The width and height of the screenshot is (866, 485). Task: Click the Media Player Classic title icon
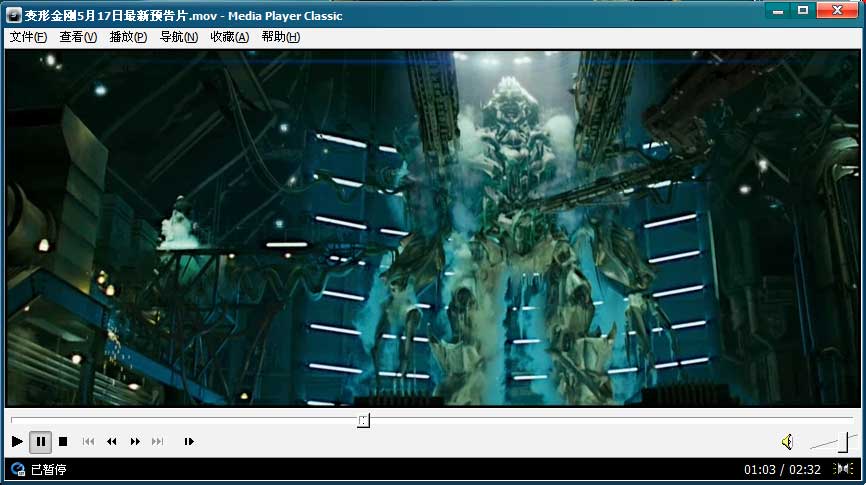[x=14, y=15]
